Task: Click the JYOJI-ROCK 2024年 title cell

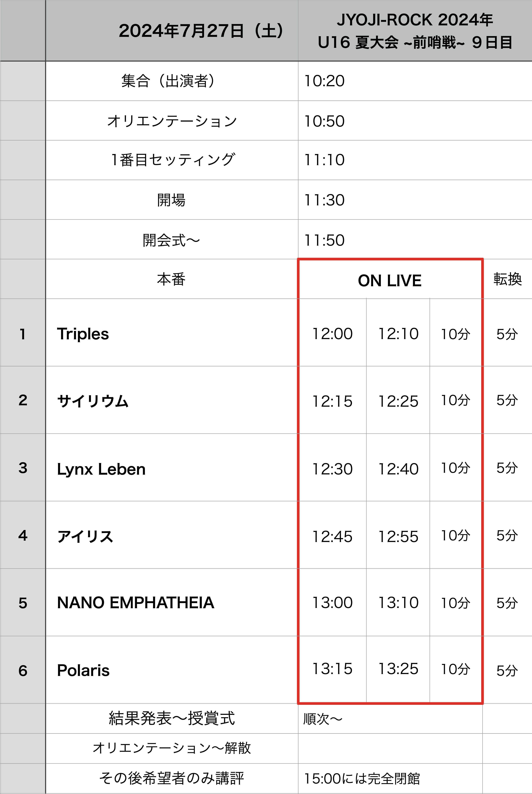Action: [x=415, y=30]
